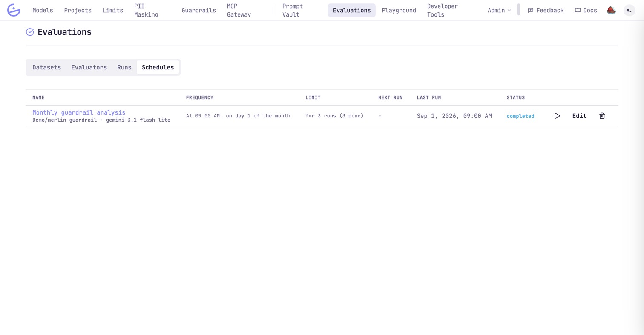This screenshot has width=644, height=335.
Task: Go to the Projects page
Action: (78, 10)
